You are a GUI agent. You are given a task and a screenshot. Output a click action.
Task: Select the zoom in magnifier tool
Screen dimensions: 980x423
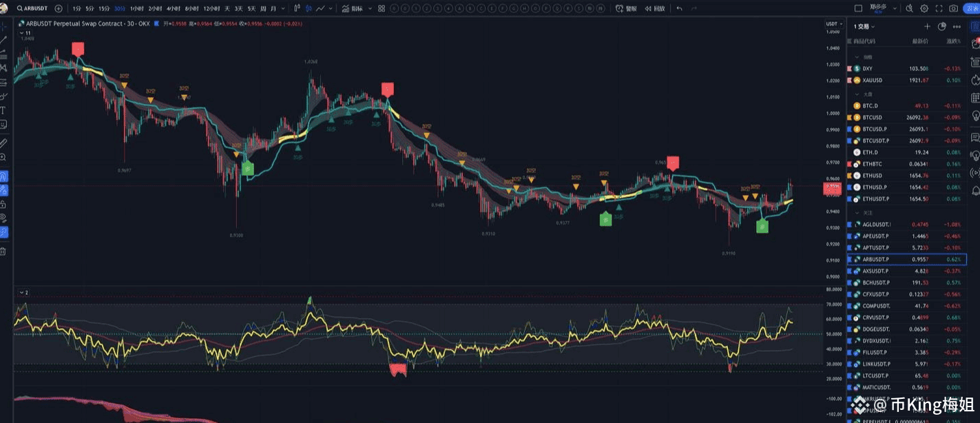tap(3, 157)
